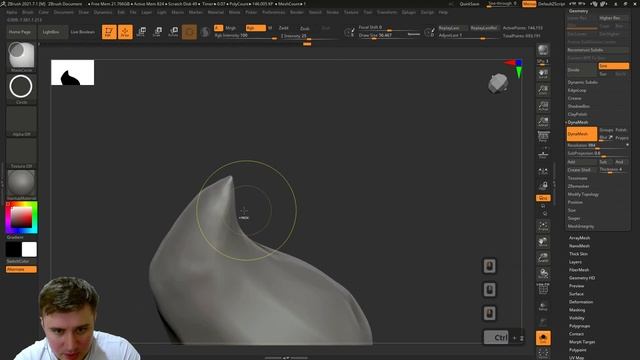Screen dimensions: 640x360
Task: Expand the EdgeLoop section
Action: (x=577, y=90)
